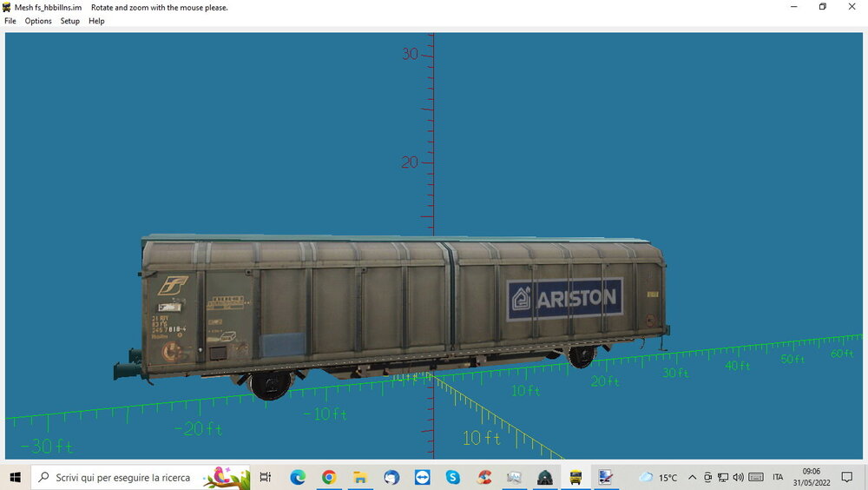
Task: Launch Google Chrome from the taskbar
Action: pyautogui.click(x=329, y=477)
